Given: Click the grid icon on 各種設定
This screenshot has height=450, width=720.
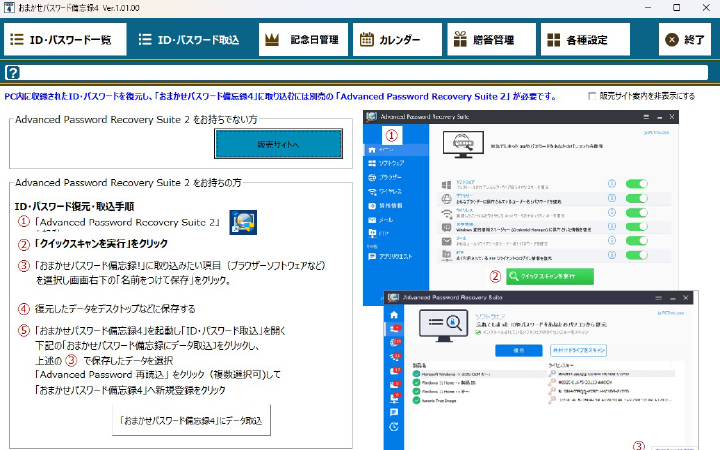Looking at the screenshot, I should click(554, 40).
